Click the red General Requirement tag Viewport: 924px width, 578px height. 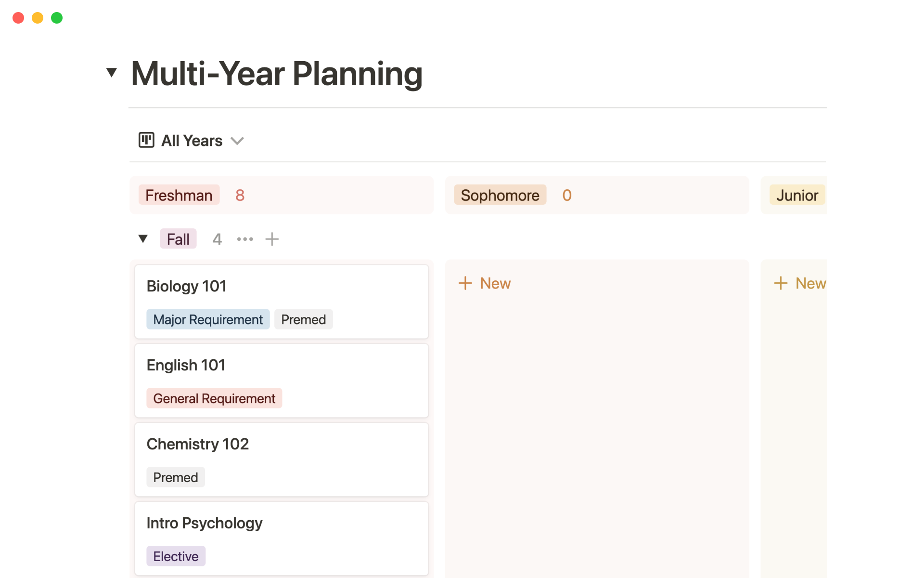pos(214,398)
